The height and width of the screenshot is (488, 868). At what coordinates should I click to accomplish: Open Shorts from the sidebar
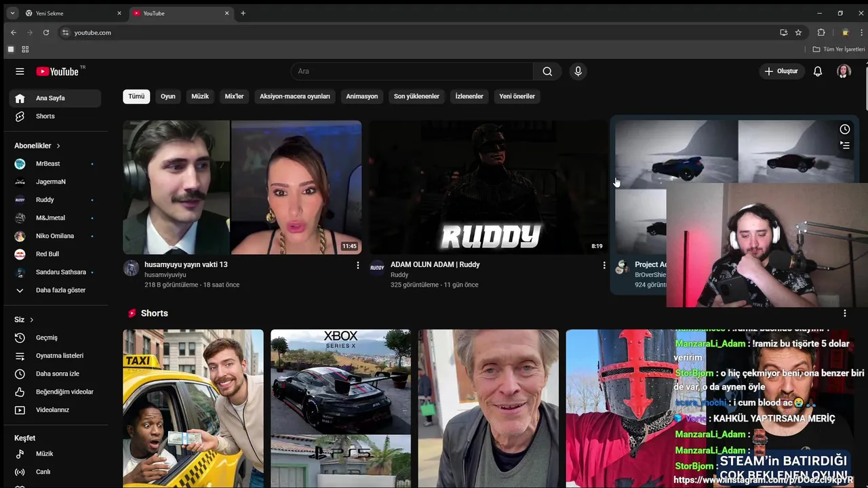coord(56,116)
